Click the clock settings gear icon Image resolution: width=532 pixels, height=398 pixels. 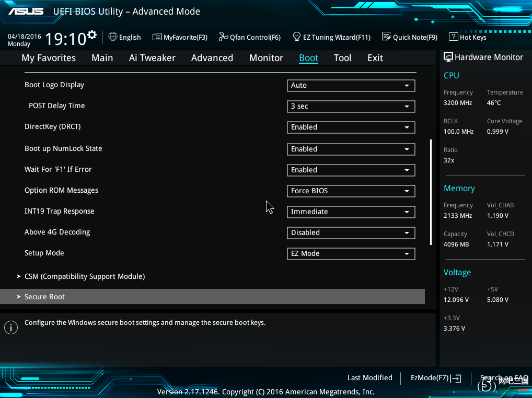click(92, 35)
